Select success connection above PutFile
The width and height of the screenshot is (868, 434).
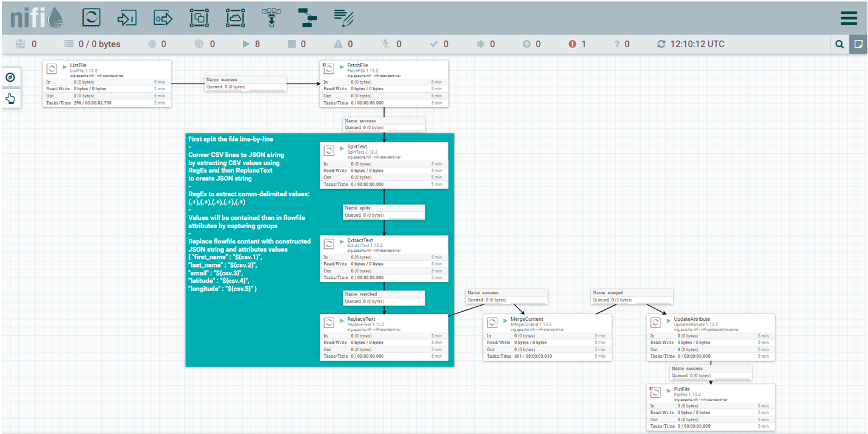(x=711, y=372)
